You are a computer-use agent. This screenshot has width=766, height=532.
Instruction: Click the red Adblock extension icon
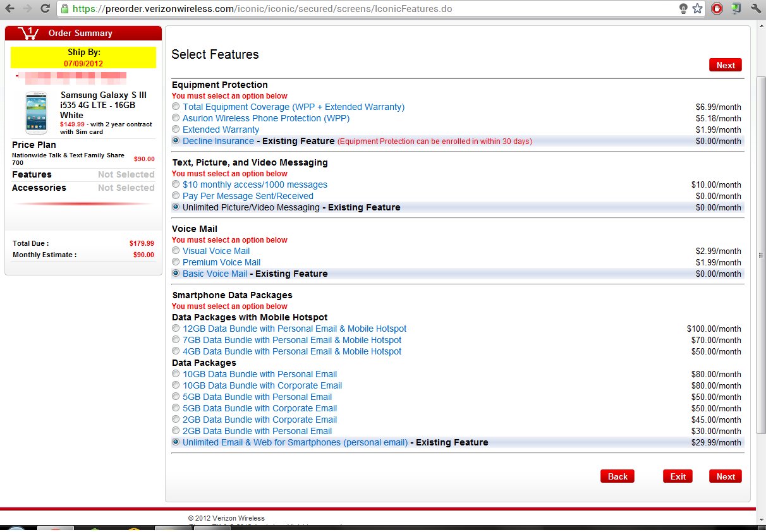(x=717, y=9)
